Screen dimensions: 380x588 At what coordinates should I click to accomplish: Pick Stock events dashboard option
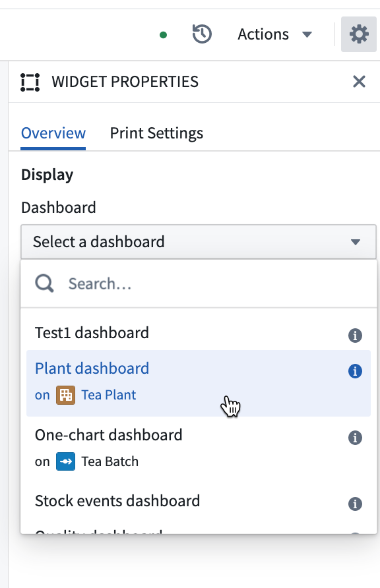(x=199, y=502)
